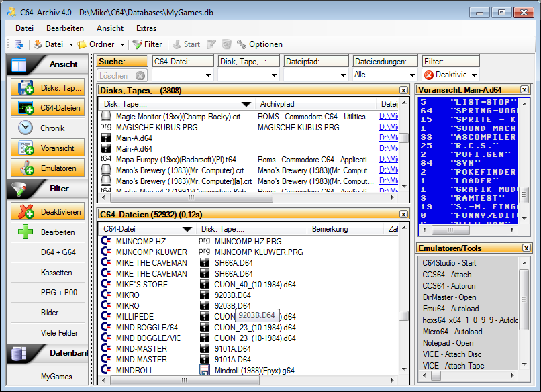Screen dimensions: 541x392
Task: Open the Ordner toolbar dropdown arrow
Action: pos(122,44)
